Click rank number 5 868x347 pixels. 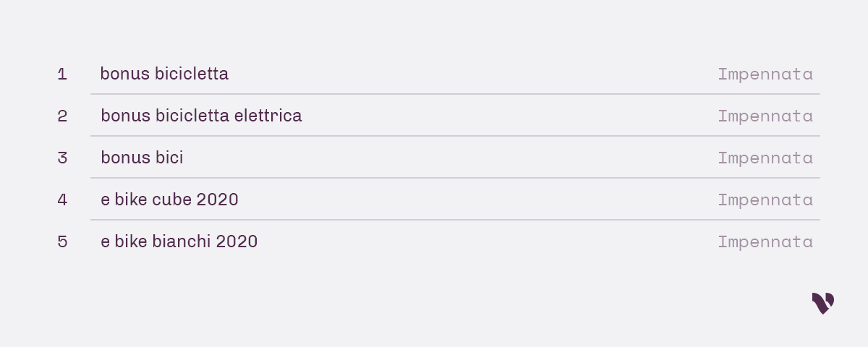coord(62,241)
